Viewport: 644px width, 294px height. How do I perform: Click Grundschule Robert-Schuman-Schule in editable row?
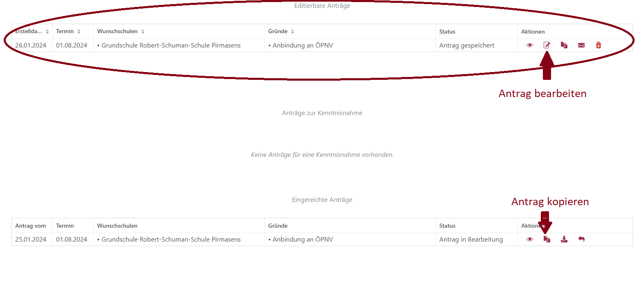[171, 45]
